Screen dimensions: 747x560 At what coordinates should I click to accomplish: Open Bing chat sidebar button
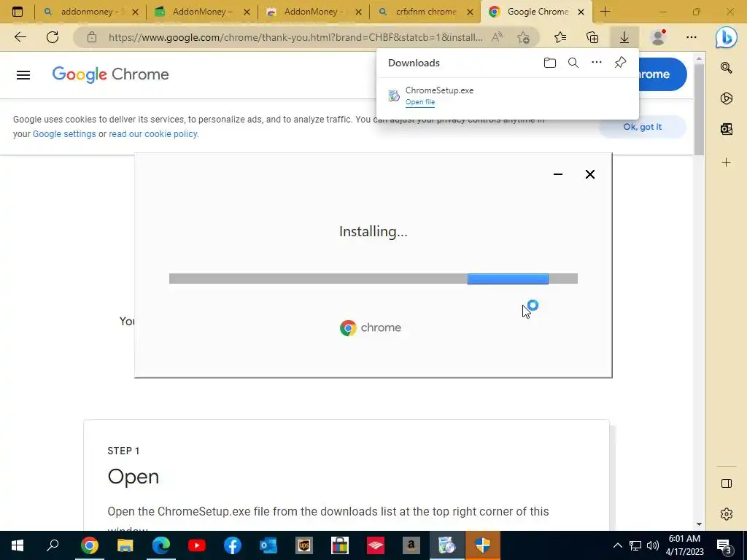[x=726, y=37]
